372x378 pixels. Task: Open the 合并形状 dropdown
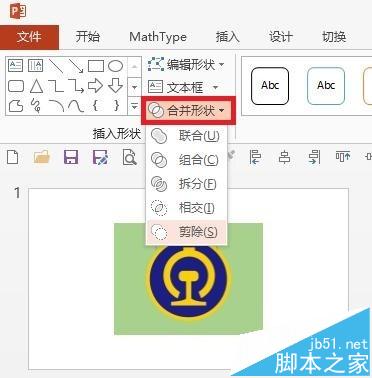pos(188,111)
